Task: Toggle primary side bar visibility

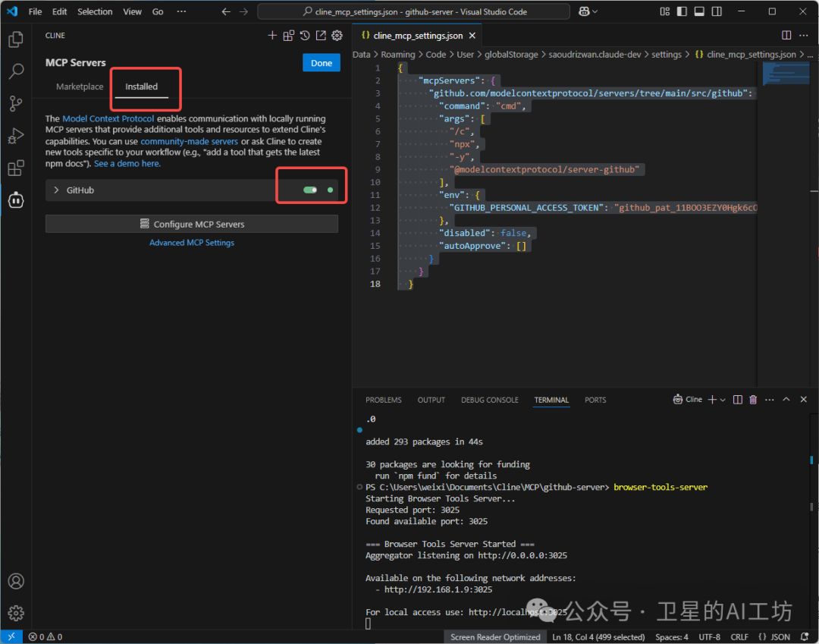Action: pyautogui.click(x=682, y=11)
